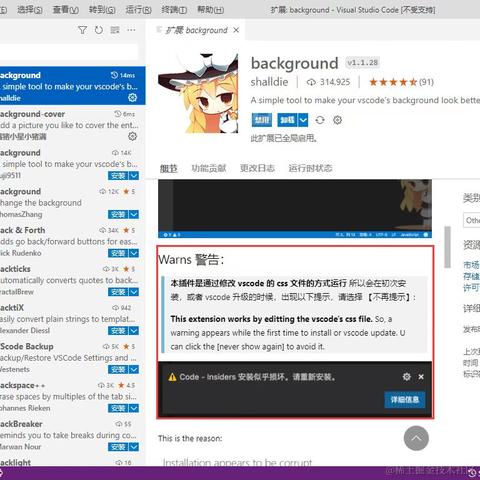The height and width of the screenshot is (480, 480).
Task: Install the Backticks extension
Action: click(118, 292)
